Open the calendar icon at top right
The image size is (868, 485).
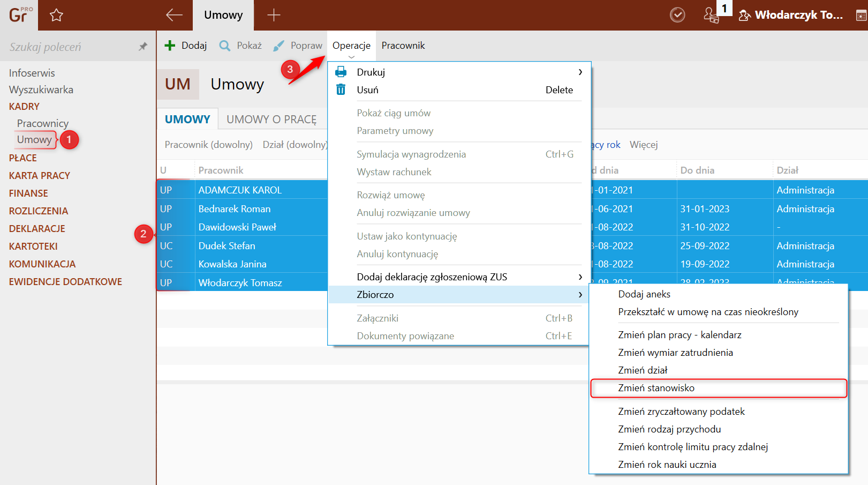(x=861, y=16)
